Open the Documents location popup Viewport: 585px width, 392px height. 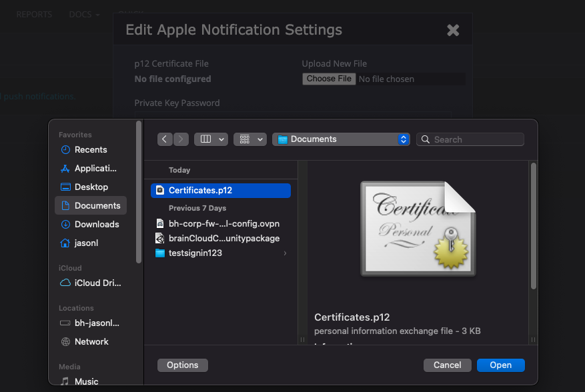point(341,139)
